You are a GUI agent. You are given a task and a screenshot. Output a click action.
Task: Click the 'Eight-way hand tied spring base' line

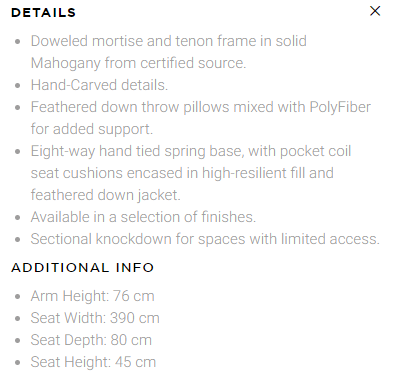[191, 151]
